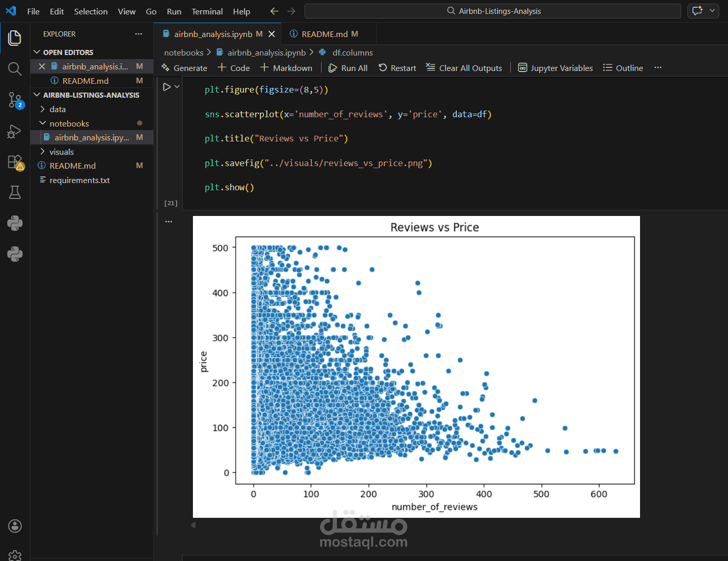This screenshot has height=561, width=728.
Task: Open the Run and Debug view
Action: [x=15, y=132]
